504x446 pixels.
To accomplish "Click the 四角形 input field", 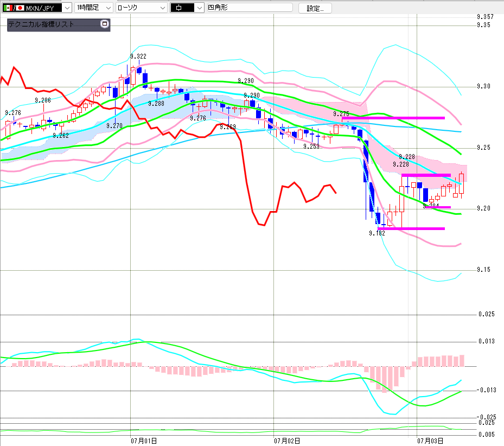I will coord(250,8).
